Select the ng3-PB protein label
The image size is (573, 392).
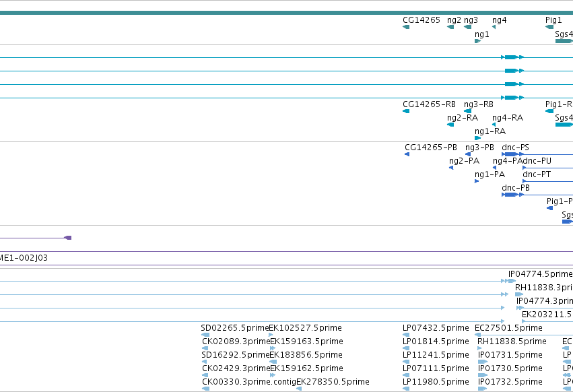[x=479, y=148]
